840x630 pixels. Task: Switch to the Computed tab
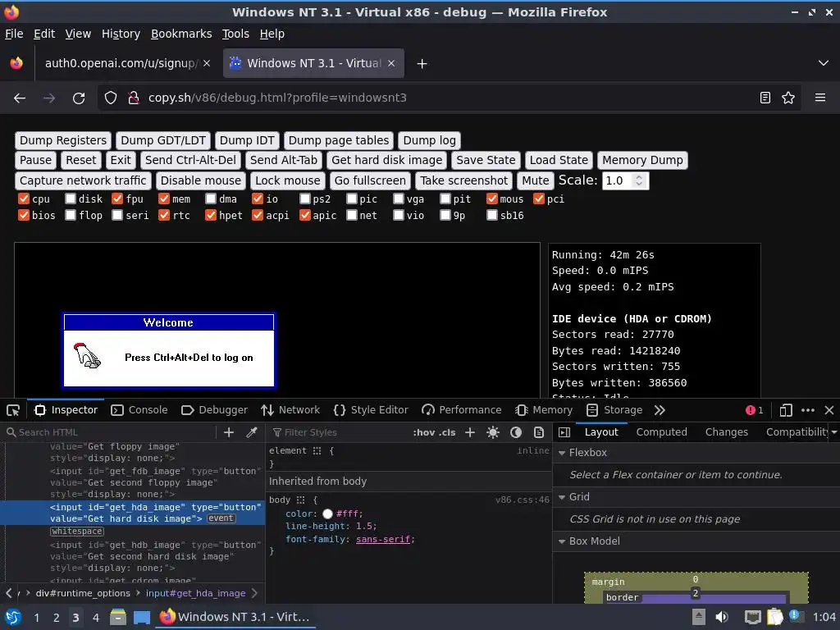click(x=662, y=432)
